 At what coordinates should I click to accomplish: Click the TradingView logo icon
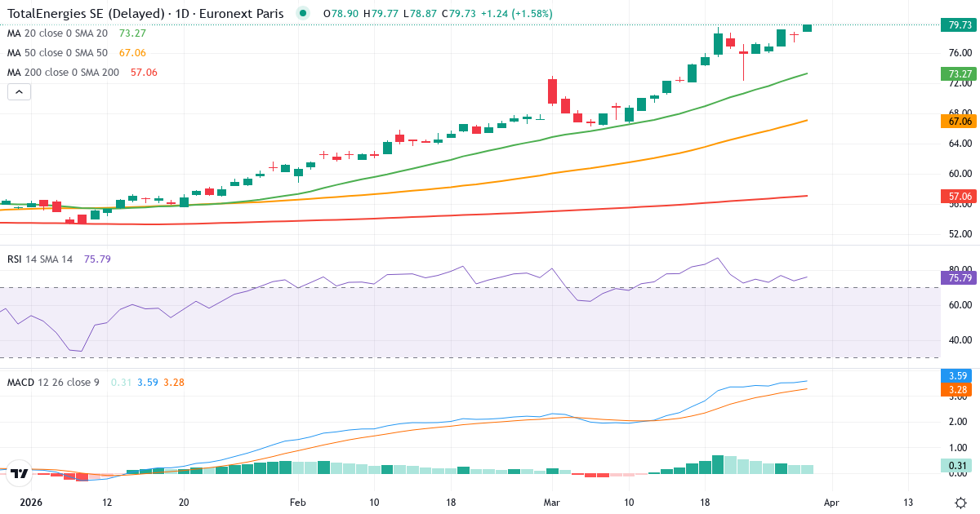(20, 472)
